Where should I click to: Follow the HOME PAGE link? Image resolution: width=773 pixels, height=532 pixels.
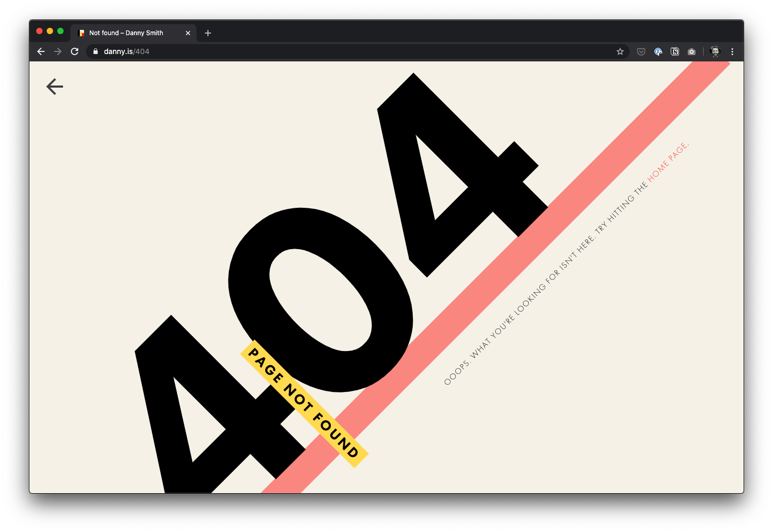tap(667, 162)
